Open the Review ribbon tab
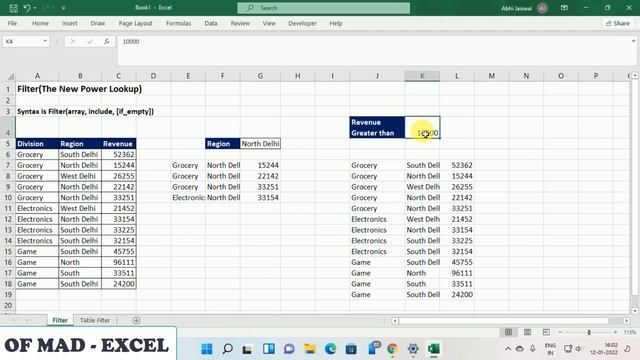The height and width of the screenshot is (360, 640). pos(240,23)
